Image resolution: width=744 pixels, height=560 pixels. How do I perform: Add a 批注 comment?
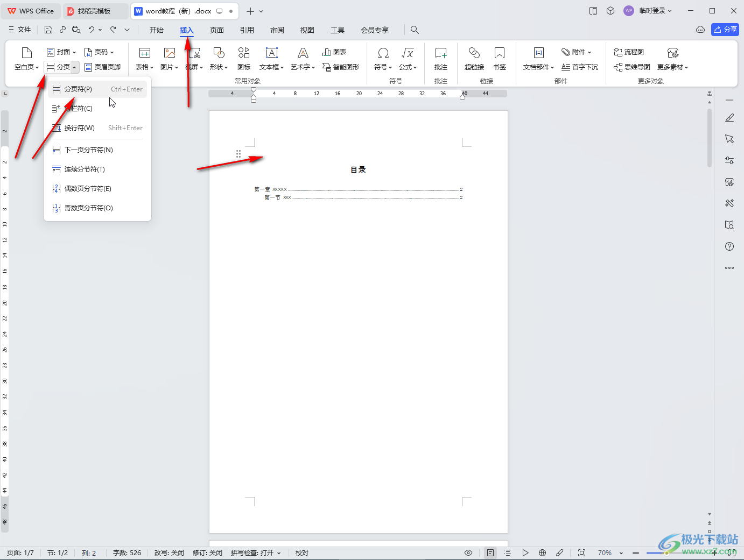(x=441, y=53)
